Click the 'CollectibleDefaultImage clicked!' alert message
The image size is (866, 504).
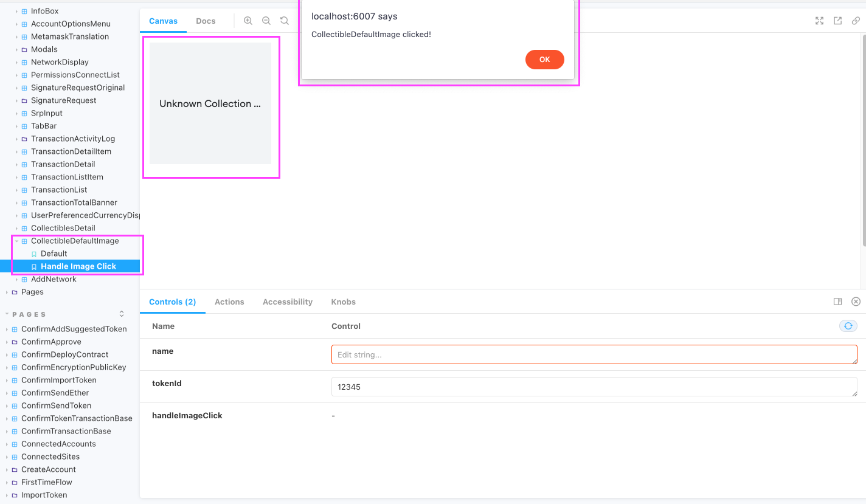click(x=371, y=34)
